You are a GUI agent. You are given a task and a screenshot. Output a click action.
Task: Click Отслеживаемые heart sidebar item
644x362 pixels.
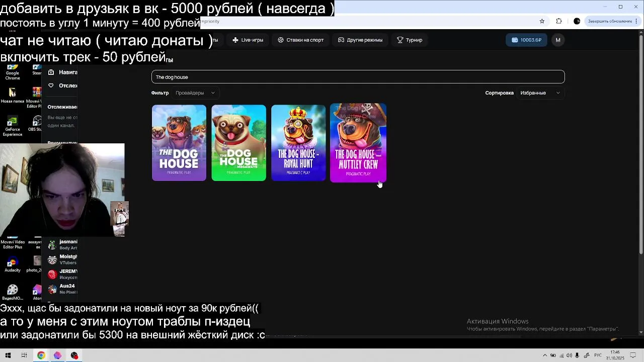point(62,85)
